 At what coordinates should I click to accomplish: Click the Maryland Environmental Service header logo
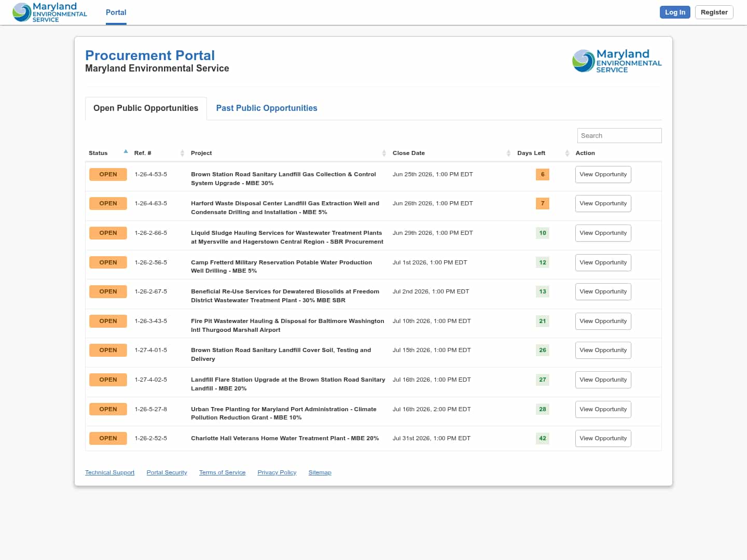tap(50, 12)
